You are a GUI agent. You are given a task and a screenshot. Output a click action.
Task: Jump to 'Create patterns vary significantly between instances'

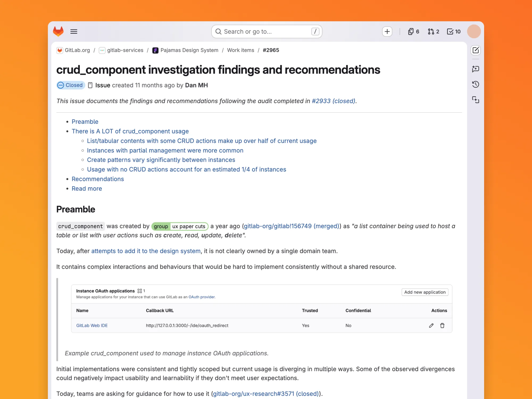point(161,160)
